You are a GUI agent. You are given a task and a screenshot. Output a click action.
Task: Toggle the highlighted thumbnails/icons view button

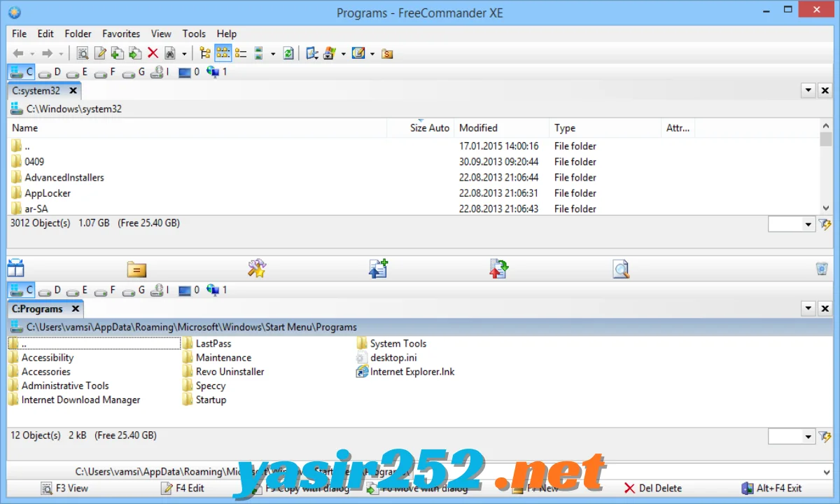[x=223, y=53]
